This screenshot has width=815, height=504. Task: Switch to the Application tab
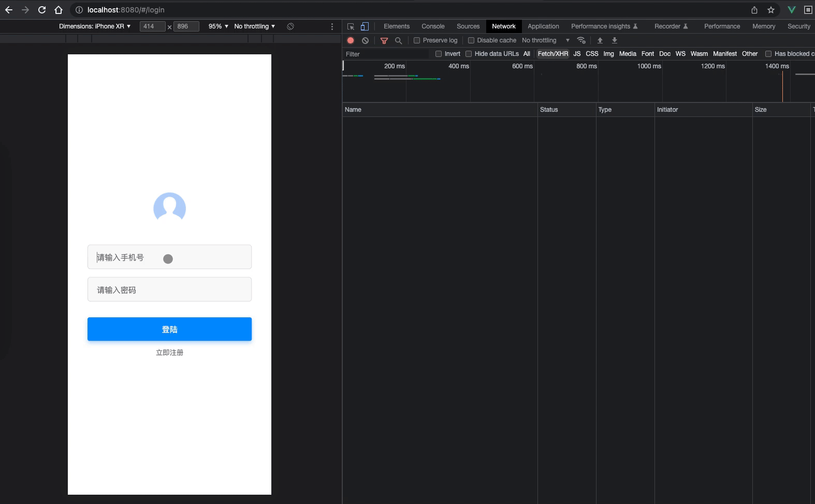[x=543, y=26]
